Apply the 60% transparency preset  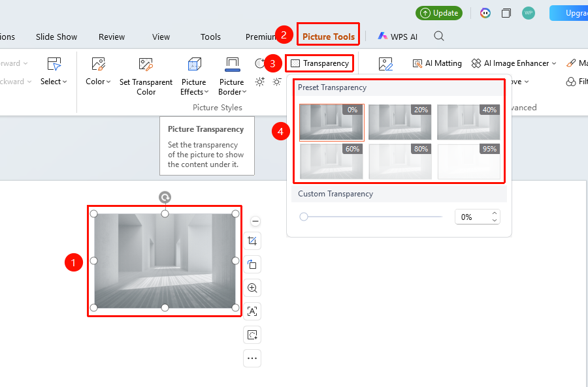(x=331, y=161)
